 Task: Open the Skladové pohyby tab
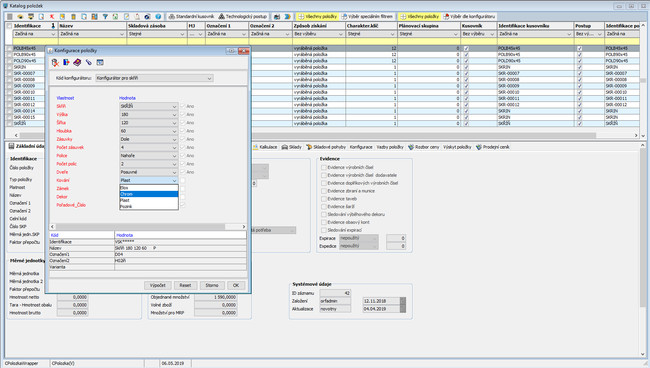tap(326, 147)
